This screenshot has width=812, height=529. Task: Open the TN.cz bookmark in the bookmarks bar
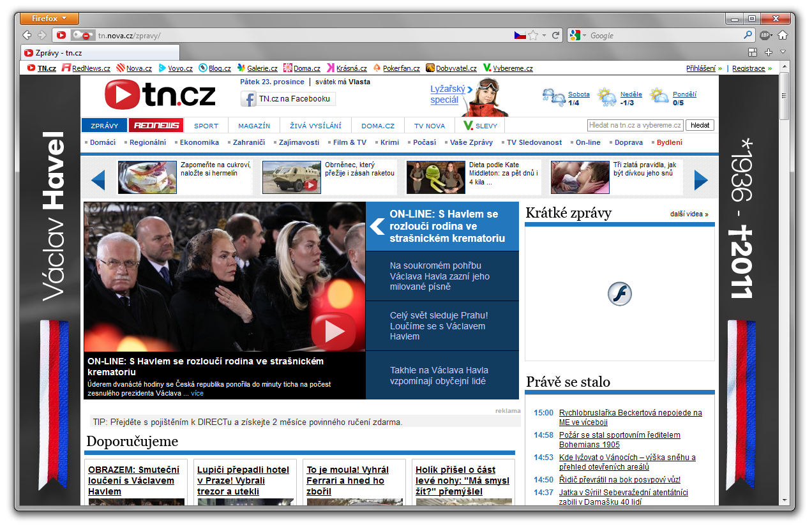41,68
